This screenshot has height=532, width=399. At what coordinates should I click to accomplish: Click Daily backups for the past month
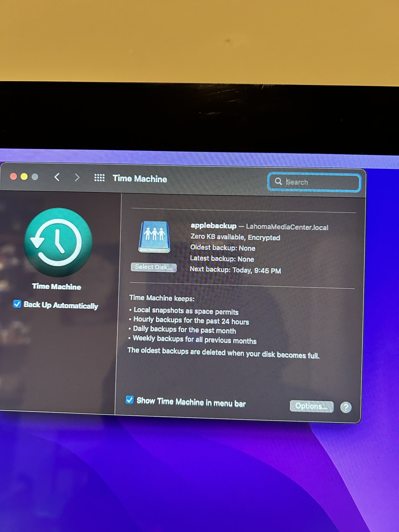tap(184, 330)
